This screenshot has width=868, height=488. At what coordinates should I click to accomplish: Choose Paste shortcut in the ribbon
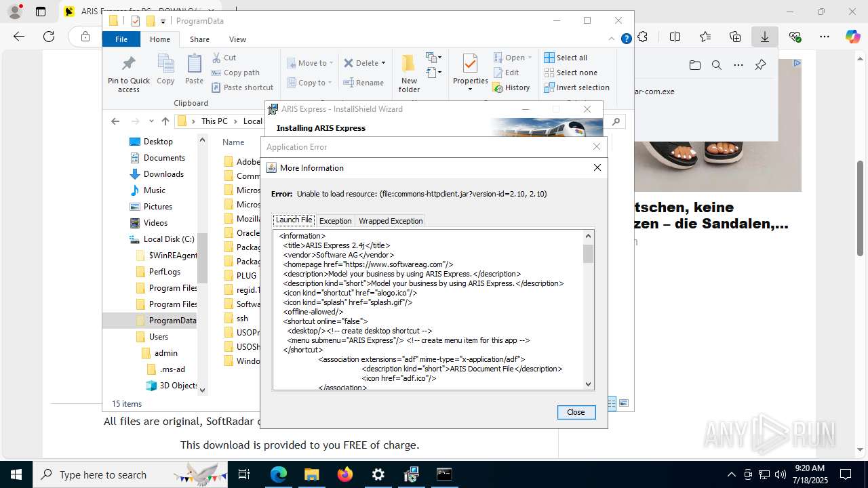[x=242, y=87]
